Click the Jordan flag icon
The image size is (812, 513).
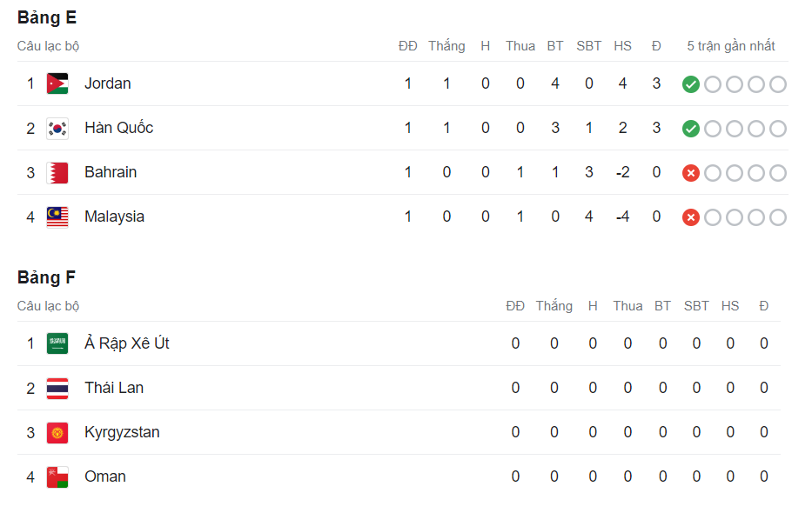57,83
